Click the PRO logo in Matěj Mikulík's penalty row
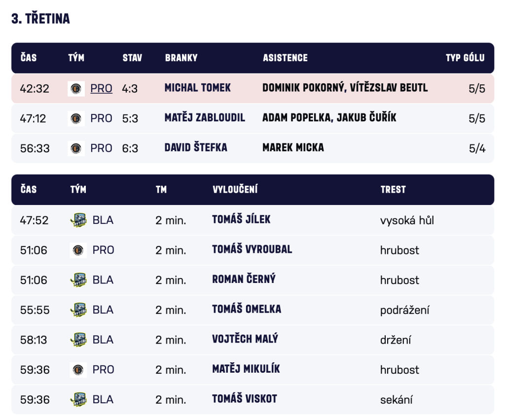The height and width of the screenshot is (420, 505). (78, 370)
